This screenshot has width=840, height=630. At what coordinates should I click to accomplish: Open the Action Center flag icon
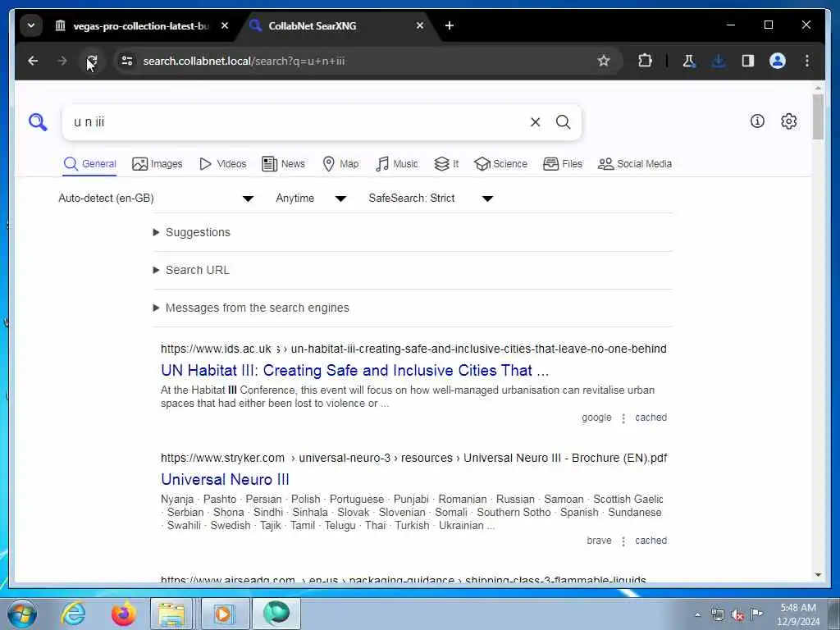pyautogui.click(x=756, y=614)
